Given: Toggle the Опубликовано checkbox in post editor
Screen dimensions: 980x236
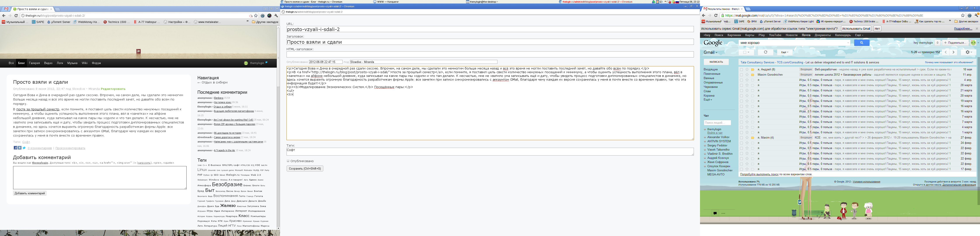Looking at the screenshot, I should [x=288, y=161].
